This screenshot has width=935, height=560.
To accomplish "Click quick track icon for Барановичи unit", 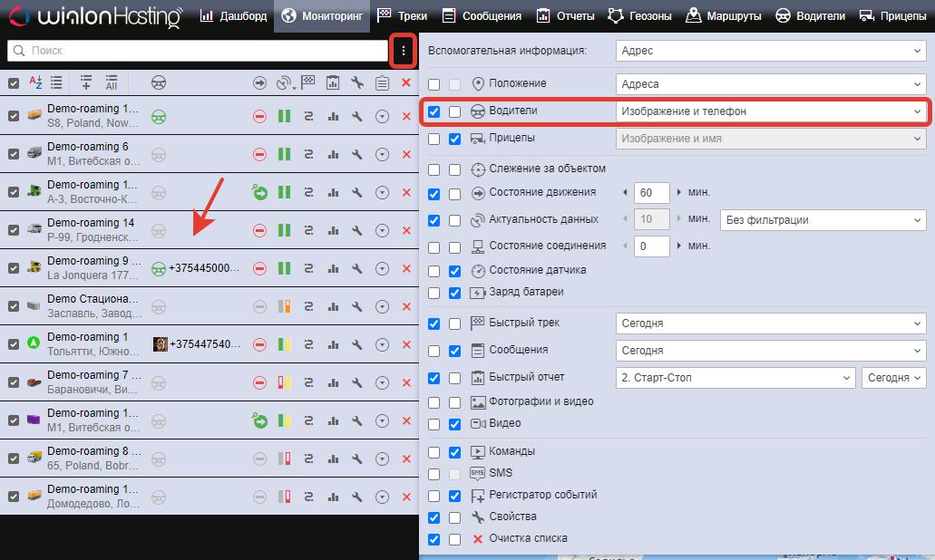I will 308,382.
